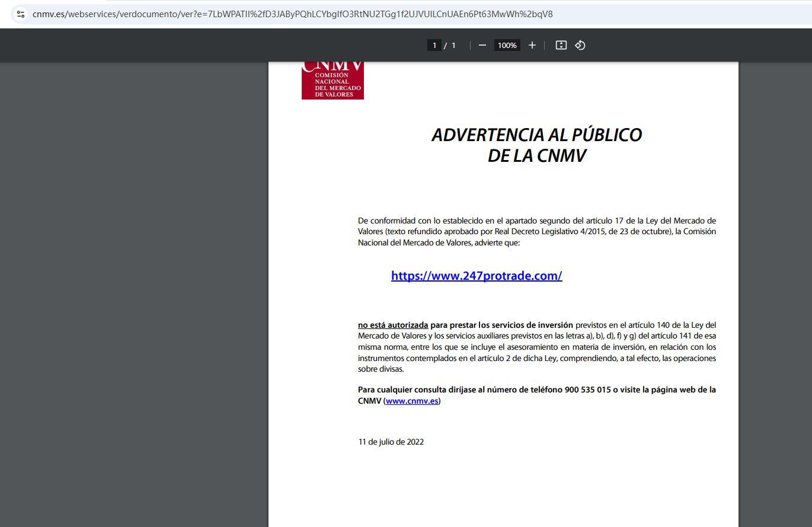Click the total page count after the slash
Image resolution: width=812 pixels, height=527 pixels.
click(x=453, y=45)
